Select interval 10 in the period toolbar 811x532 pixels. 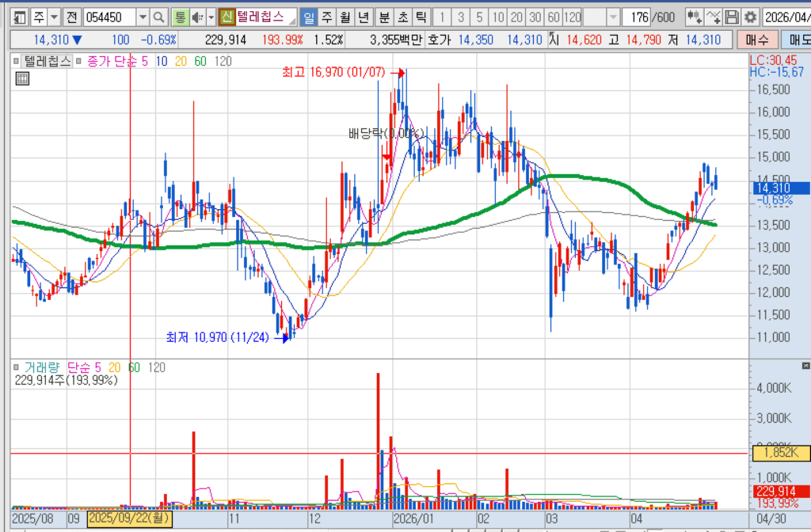[497, 17]
